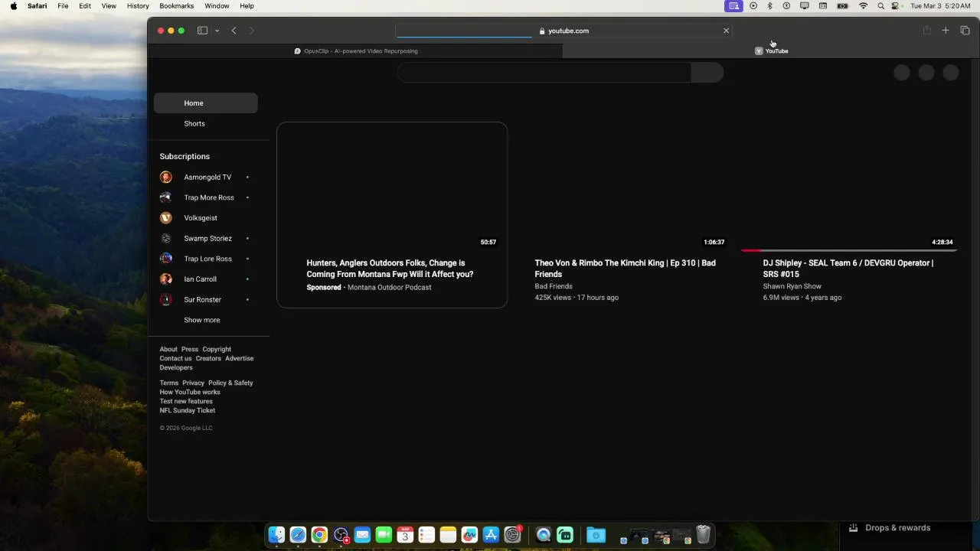The width and height of the screenshot is (980, 551).
Task: Switch to OpusClip tab
Action: (355, 51)
